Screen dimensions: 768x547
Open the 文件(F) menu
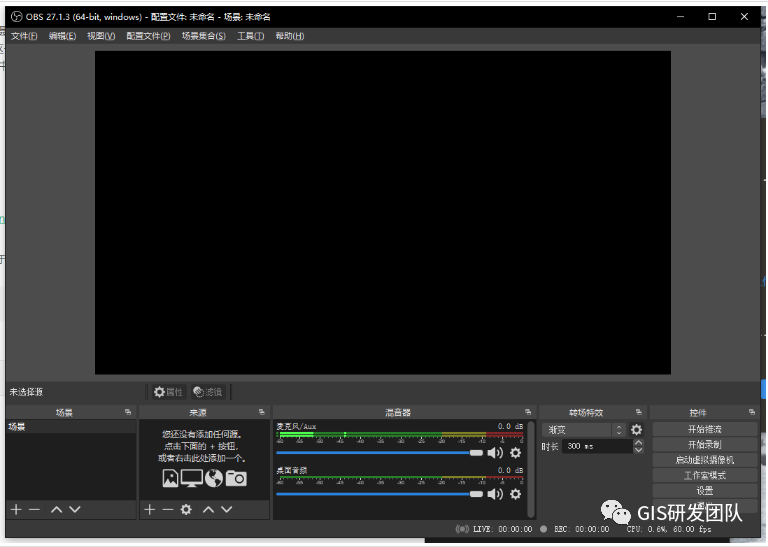coord(24,36)
